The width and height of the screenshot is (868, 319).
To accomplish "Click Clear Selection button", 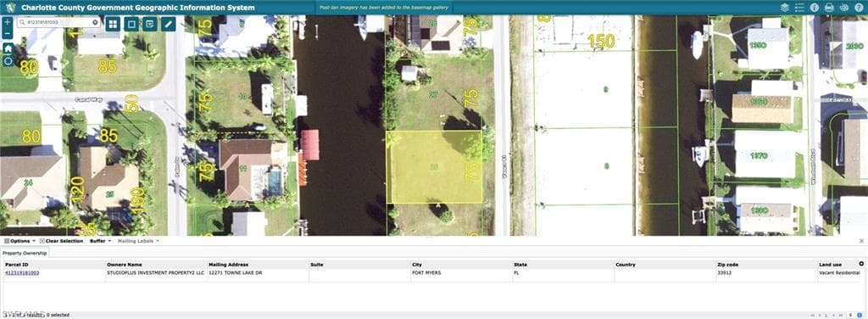I will pos(61,241).
